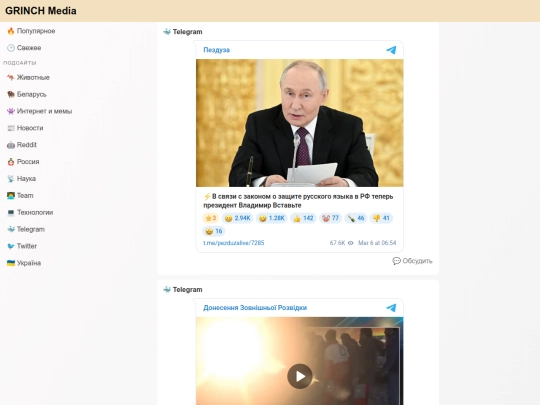Open the Свежее section with the clock icon
Viewport: 540px width, 405px height.
click(24, 48)
